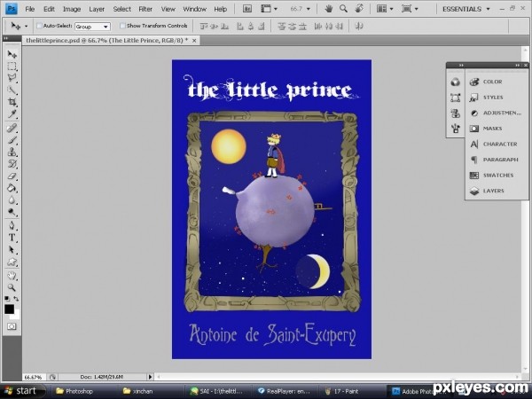Select the Magic Wand tool

tap(12, 90)
